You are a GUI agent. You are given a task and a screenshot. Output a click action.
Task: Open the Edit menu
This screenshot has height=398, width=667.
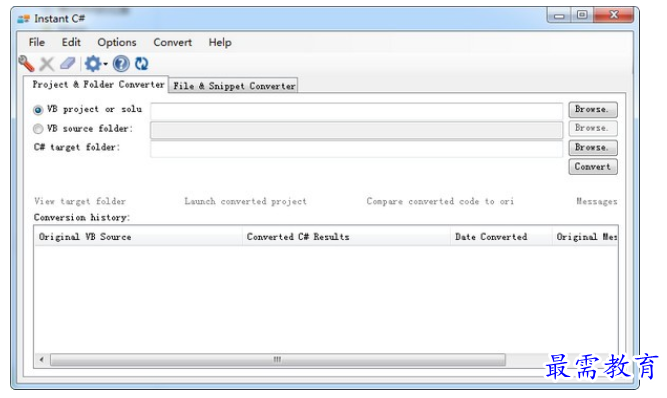coord(71,42)
